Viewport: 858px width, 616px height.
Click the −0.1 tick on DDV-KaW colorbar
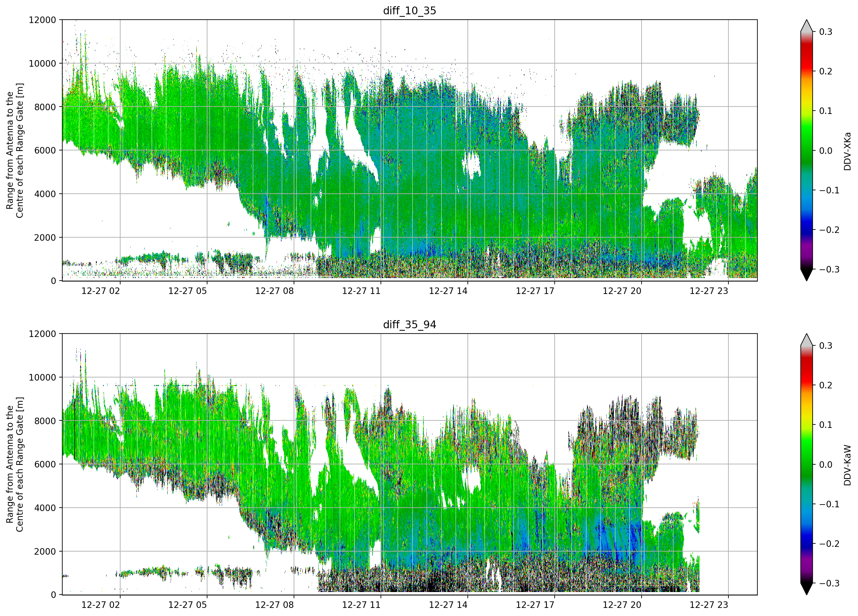pos(829,505)
